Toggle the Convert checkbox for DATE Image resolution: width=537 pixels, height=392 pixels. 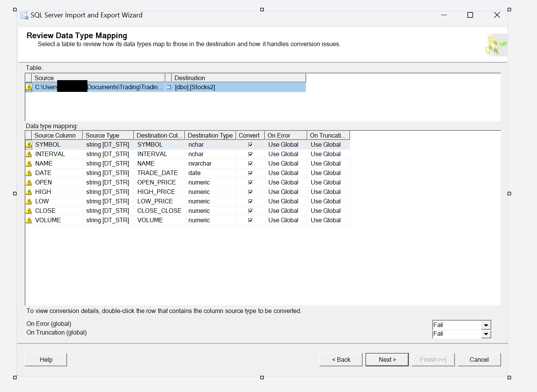(251, 173)
